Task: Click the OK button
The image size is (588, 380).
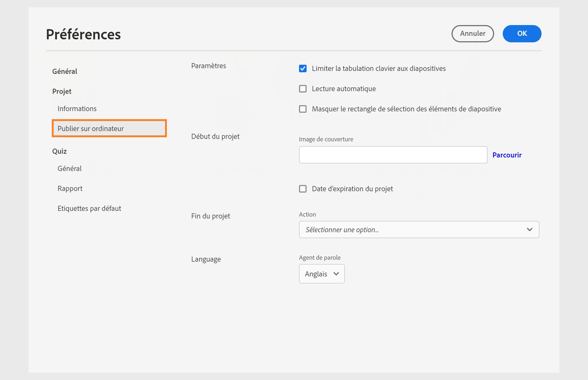Action: [522, 34]
